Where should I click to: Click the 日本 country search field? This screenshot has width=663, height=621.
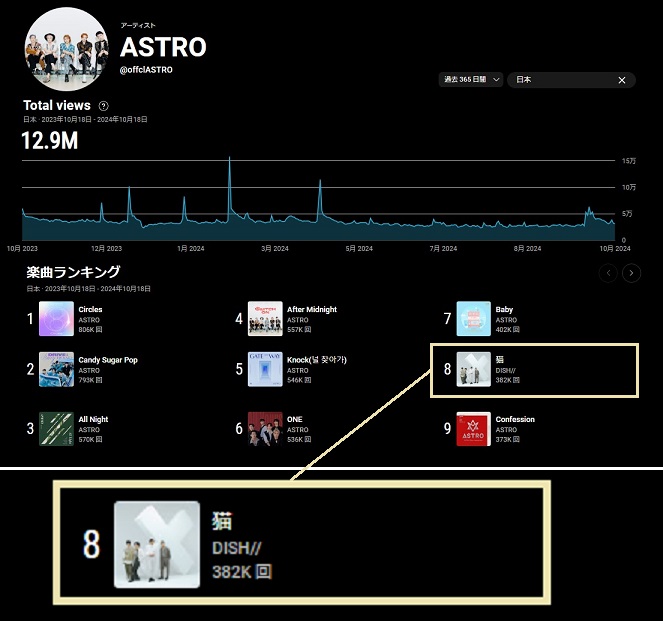[560, 80]
